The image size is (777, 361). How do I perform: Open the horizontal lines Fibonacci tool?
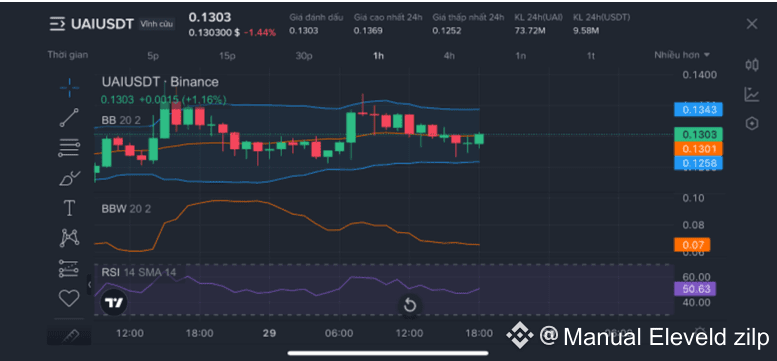[x=69, y=148]
